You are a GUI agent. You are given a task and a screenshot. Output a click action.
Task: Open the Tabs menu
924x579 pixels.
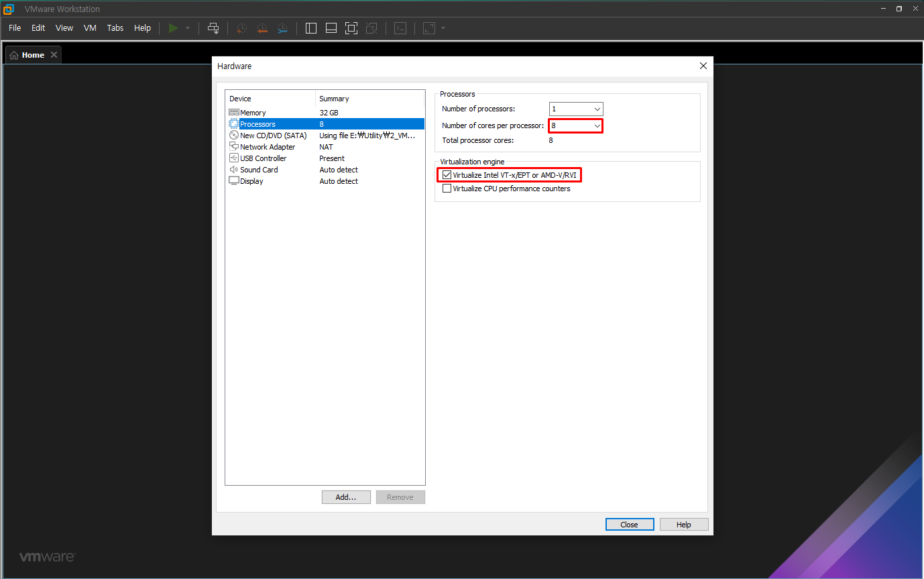pyautogui.click(x=115, y=28)
